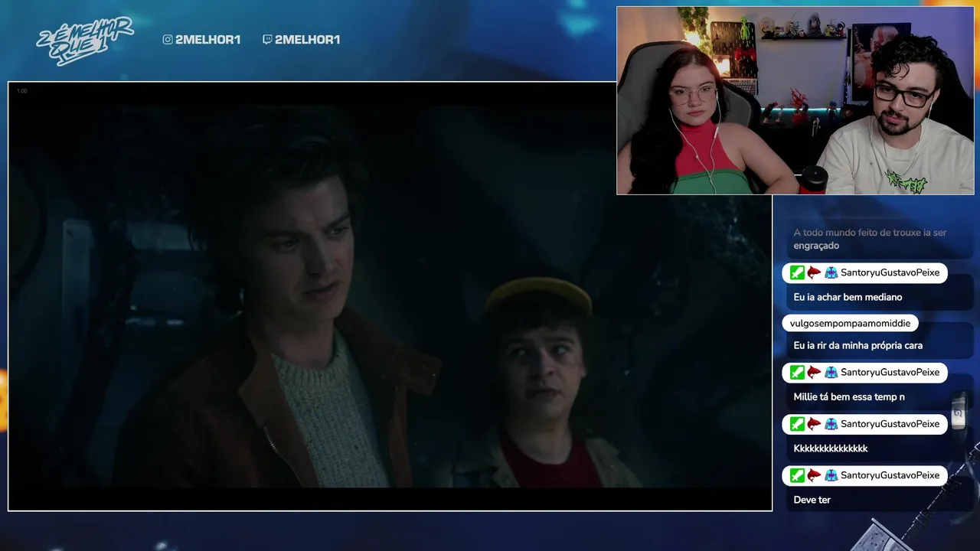Click green sword badge above 'Eu ia achar bem mediano'
Viewport: 980px width, 551px height.
point(797,273)
